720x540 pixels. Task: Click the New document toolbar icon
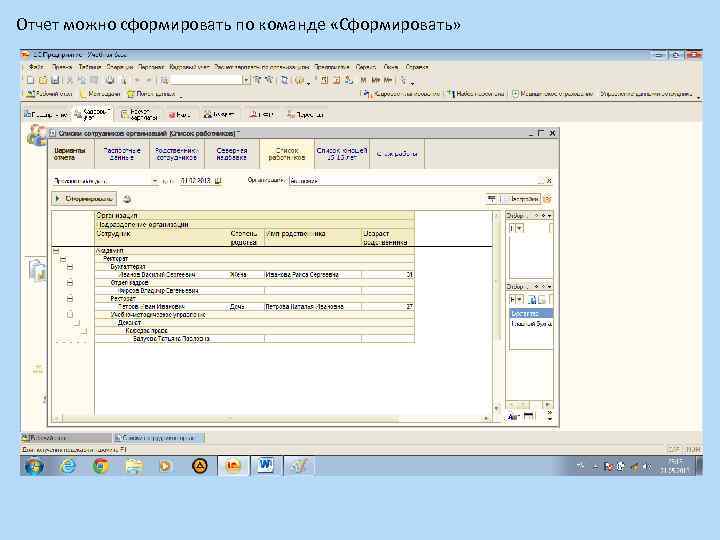[x=30, y=80]
